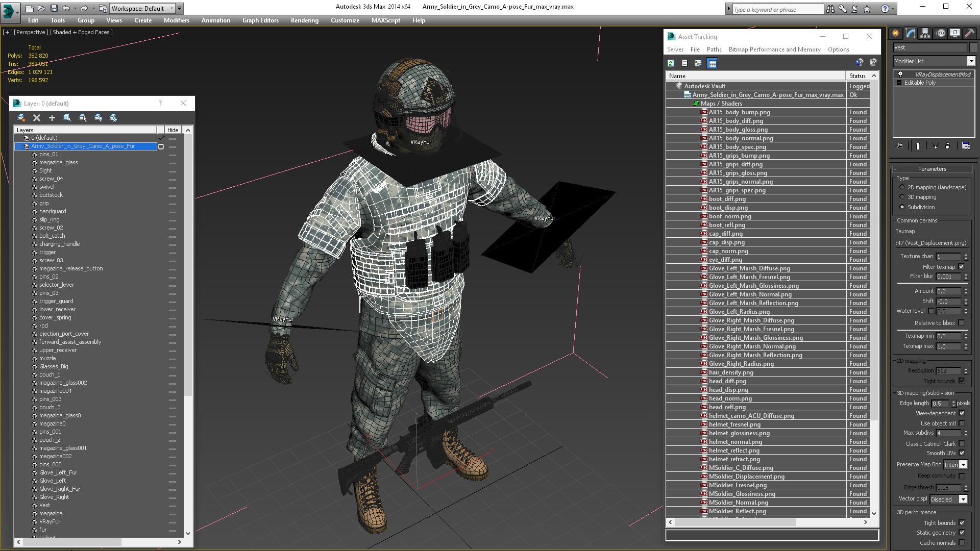Image resolution: width=980 pixels, height=551 pixels.
Task: Click the Vest object color swatch
Action: 973,47
